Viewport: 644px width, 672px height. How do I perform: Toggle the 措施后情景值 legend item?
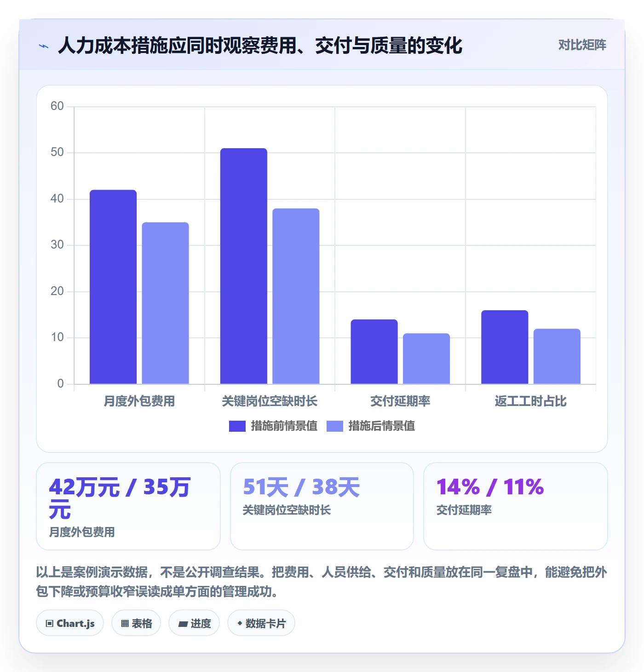tap(371, 426)
